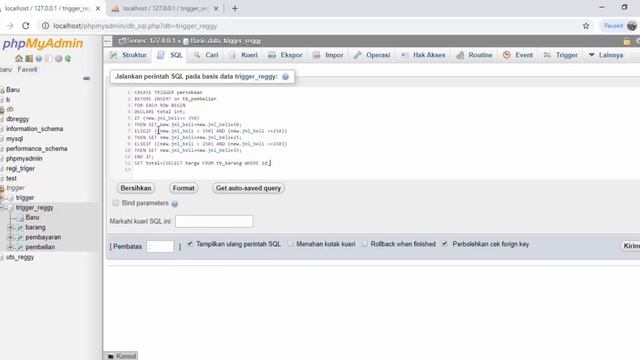640x360 pixels.
Task: Bookmark this page with star icon
Action: click(586, 26)
